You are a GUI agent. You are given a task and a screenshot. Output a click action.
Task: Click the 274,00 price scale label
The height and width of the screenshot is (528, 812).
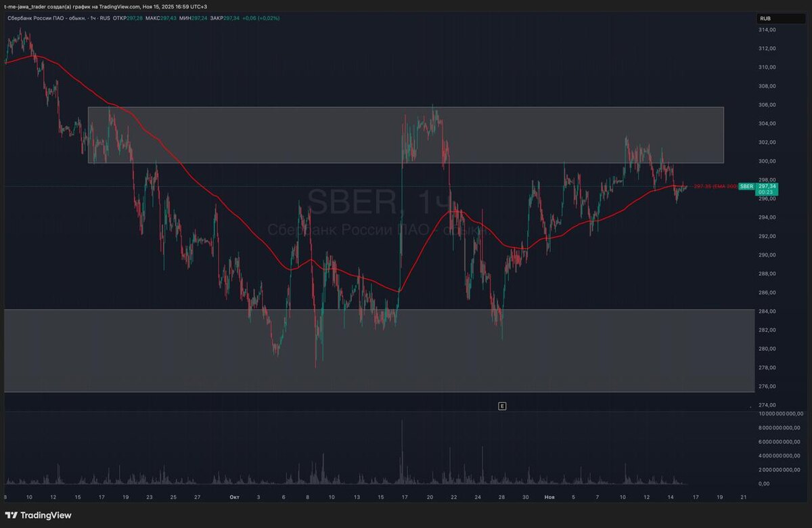[x=767, y=405]
